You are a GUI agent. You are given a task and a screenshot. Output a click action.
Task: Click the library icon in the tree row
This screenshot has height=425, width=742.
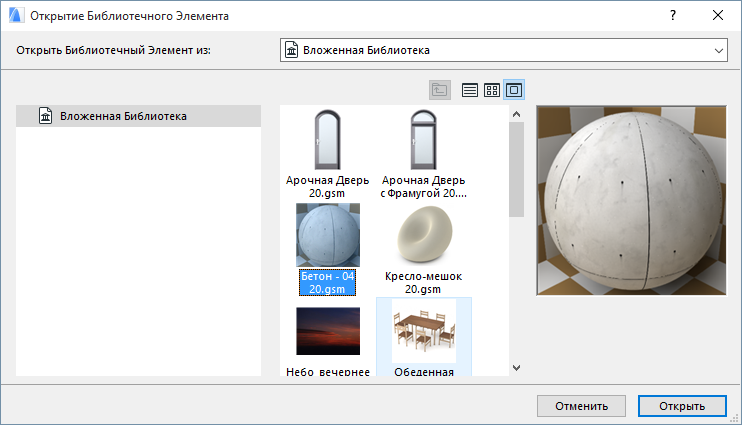coord(45,116)
